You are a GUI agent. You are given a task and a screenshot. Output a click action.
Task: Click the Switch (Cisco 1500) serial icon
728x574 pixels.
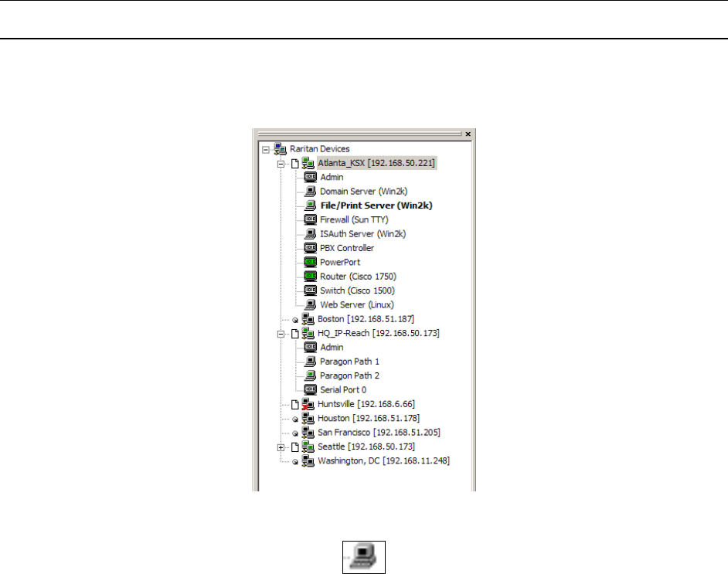[x=310, y=290]
